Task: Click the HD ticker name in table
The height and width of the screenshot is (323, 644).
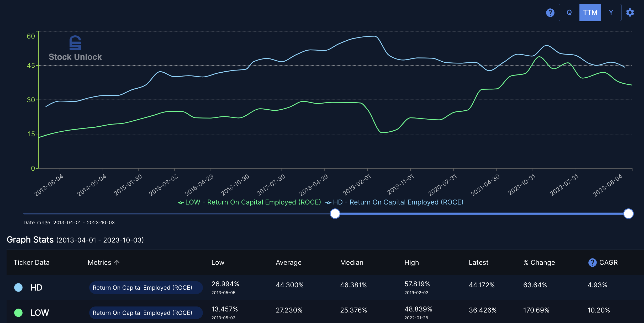Action: [36, 288]
